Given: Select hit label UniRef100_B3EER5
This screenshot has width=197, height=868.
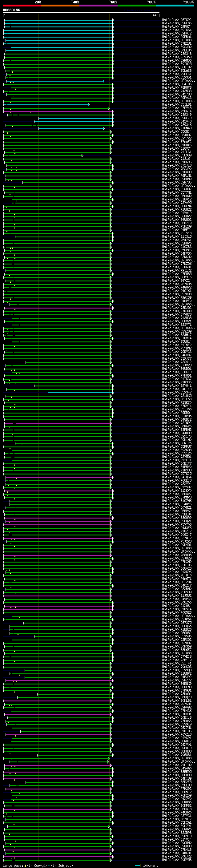Looking at the screenshot, I should point(177,772).
